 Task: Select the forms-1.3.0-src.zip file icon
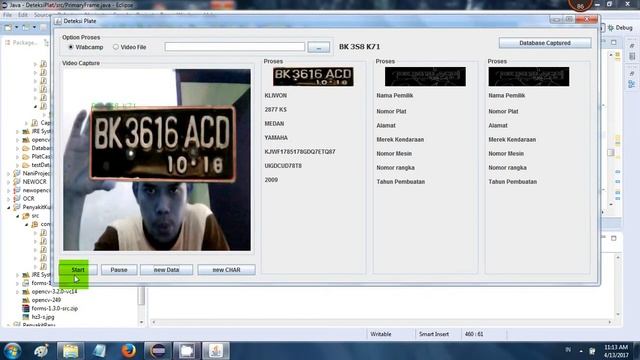[26, 309]
